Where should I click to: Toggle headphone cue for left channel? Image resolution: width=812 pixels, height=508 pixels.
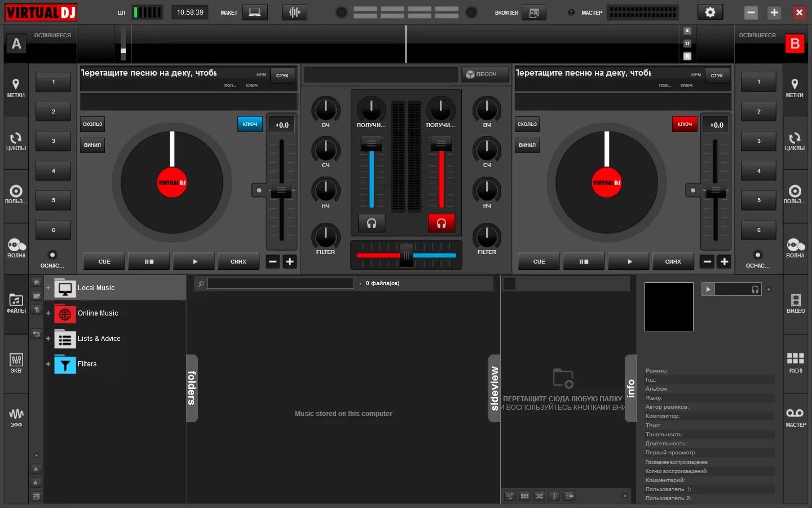(x=372, y=224)
